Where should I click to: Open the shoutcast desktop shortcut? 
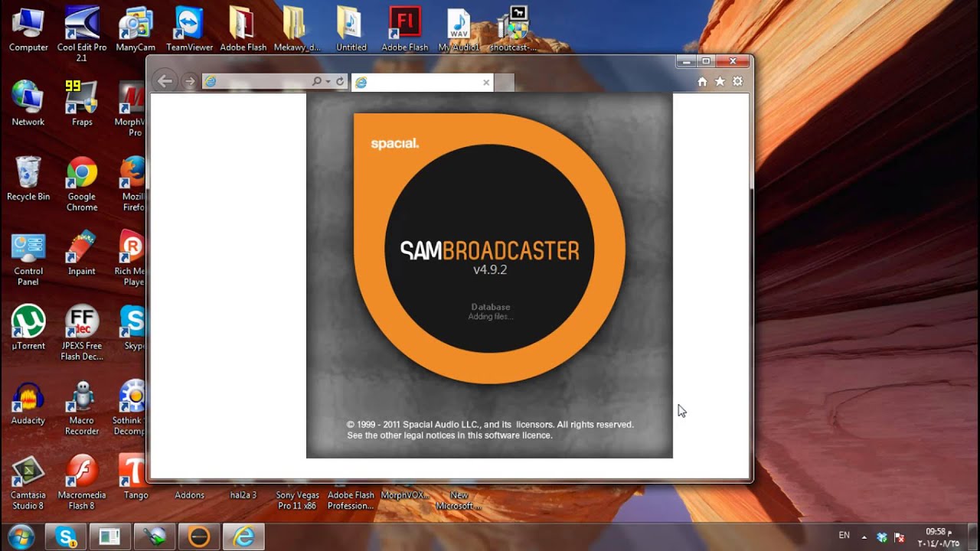[512, 29]
